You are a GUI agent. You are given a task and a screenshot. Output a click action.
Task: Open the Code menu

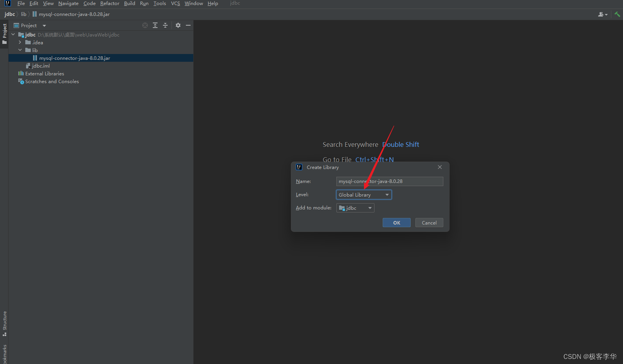click(x=89, y=3)
